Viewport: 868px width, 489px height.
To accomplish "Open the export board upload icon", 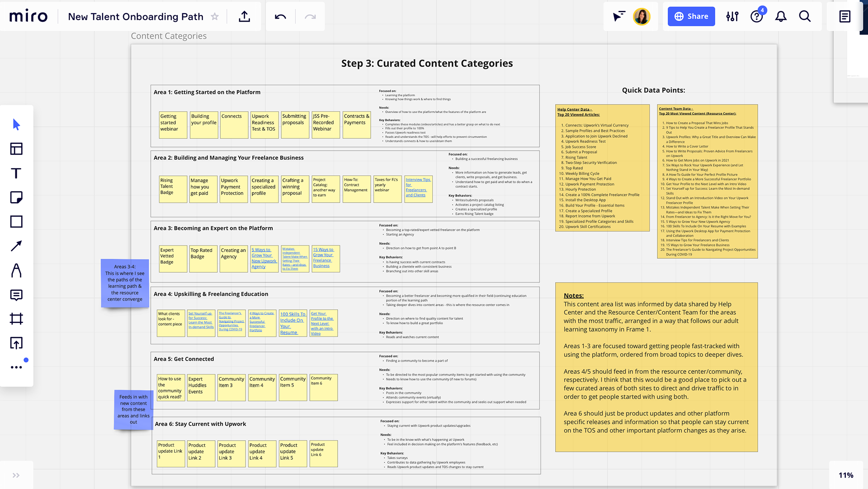I will [244, 17].
